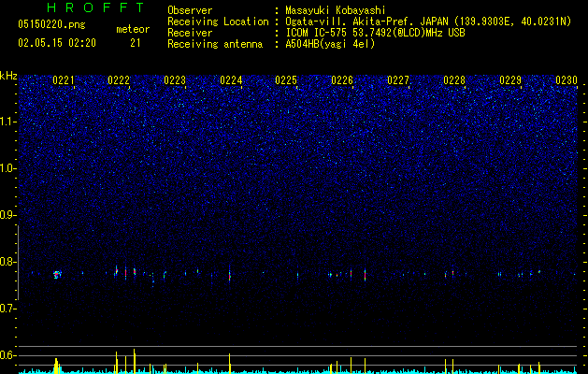The image size is (588, 374).
Task: Click the 0225 time marker
Action: click(x=286, y=80)
